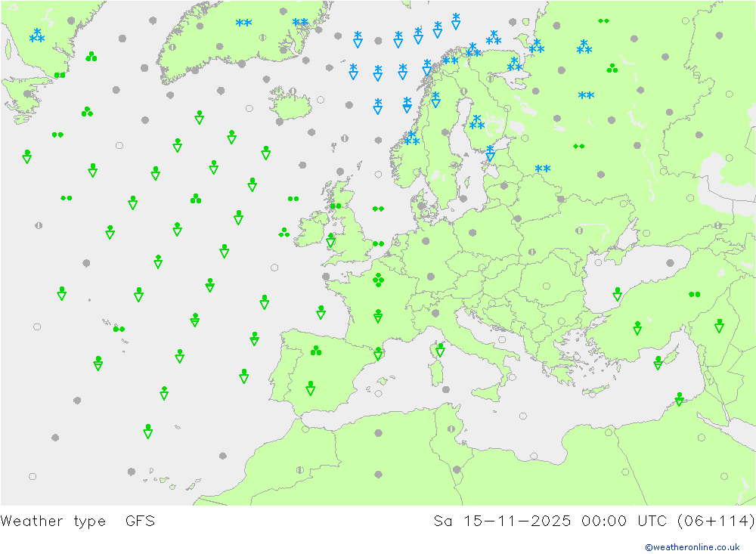Click the shower symbol on the western Black Sea coast

pos(617,294)
